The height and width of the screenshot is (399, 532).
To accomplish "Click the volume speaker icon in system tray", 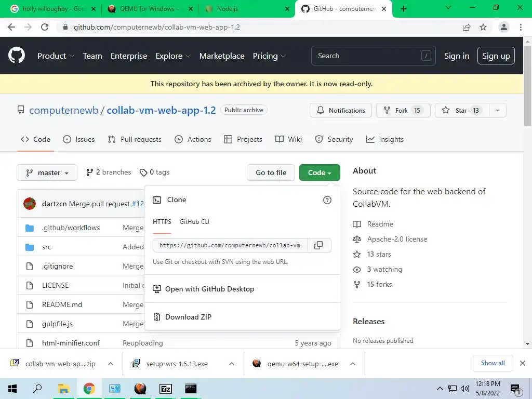I will [465, 389].
